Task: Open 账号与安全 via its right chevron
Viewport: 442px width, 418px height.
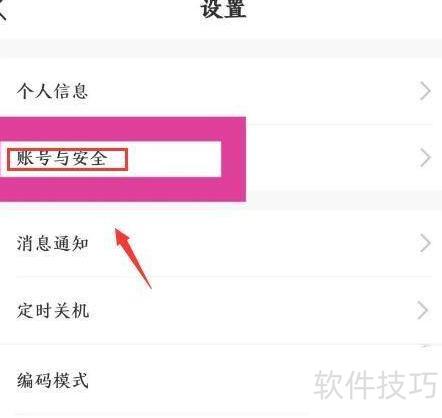Action: click(425, 158)
